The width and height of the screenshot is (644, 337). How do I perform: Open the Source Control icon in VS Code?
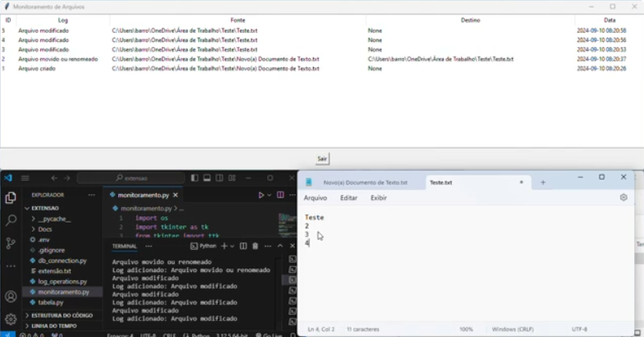pos(11,243)
